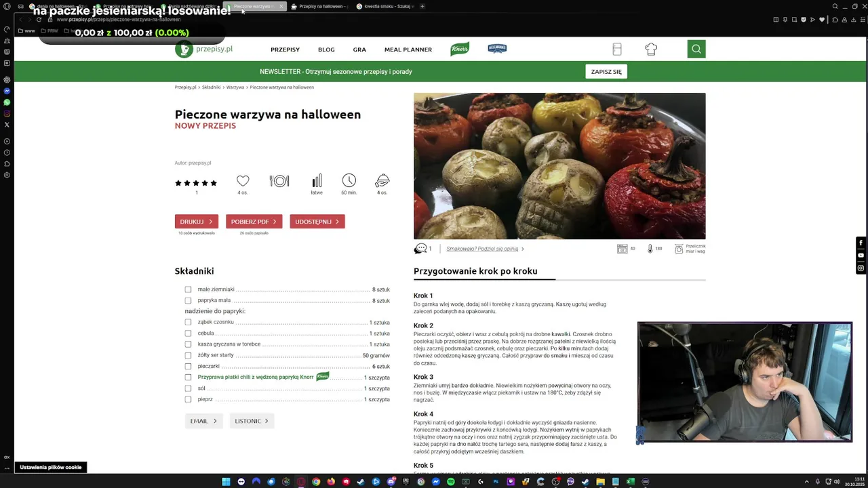Open WhatsApp in the Opera sidebar

click(x=7, y=102)
